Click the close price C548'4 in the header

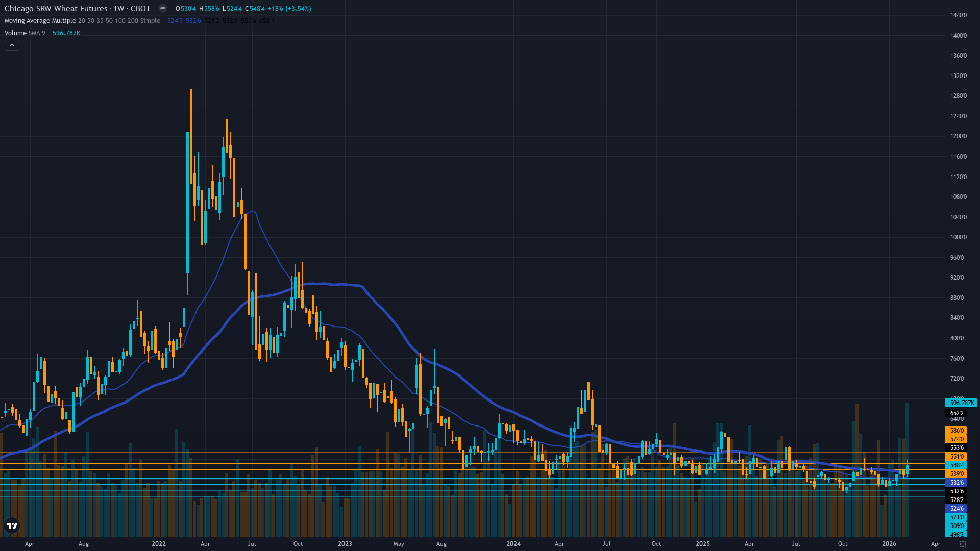pyautogui.click(x=255, y=9)
